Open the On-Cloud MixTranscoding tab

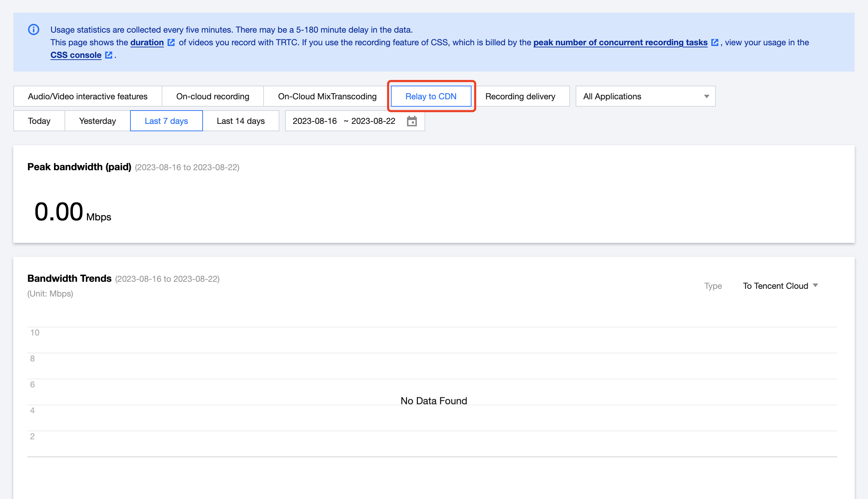327,97
